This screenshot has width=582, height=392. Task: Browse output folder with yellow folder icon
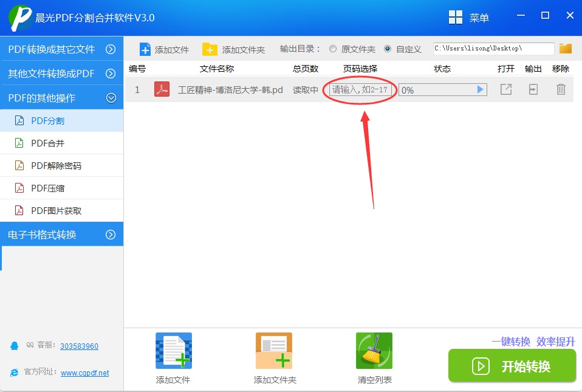[566, 49]
